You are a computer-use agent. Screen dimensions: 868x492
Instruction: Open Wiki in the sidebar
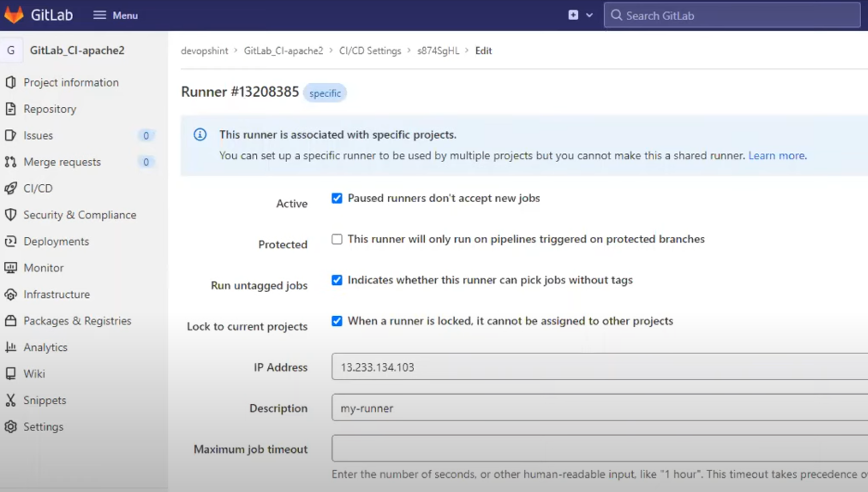click(34, 373)
